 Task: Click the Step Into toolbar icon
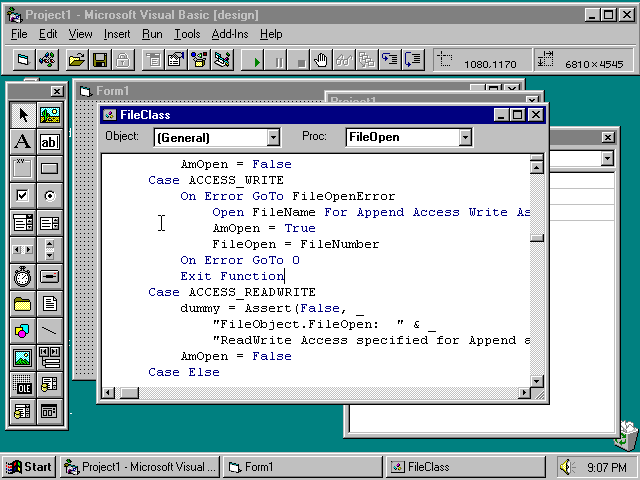pos(390,61)
